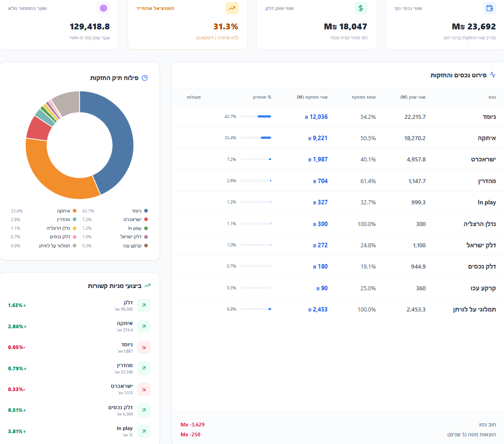
Task: Click the דלק stock change +1.63%
Action: 17,305
